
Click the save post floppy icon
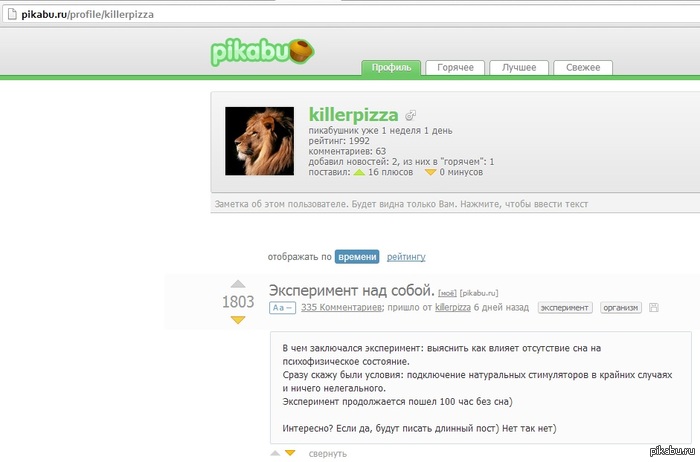point(654,308)
